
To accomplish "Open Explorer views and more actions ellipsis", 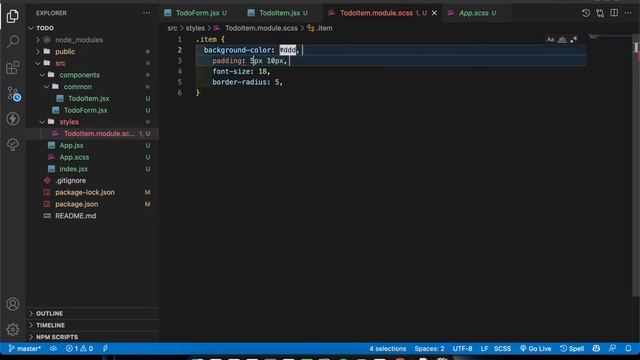I will (147, 13).
